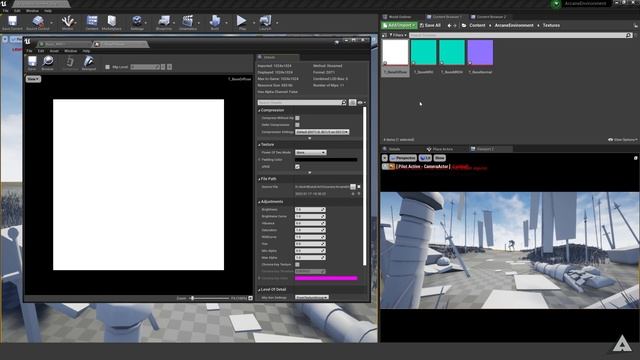Click the Lit view mode button

tap(425, 158)
